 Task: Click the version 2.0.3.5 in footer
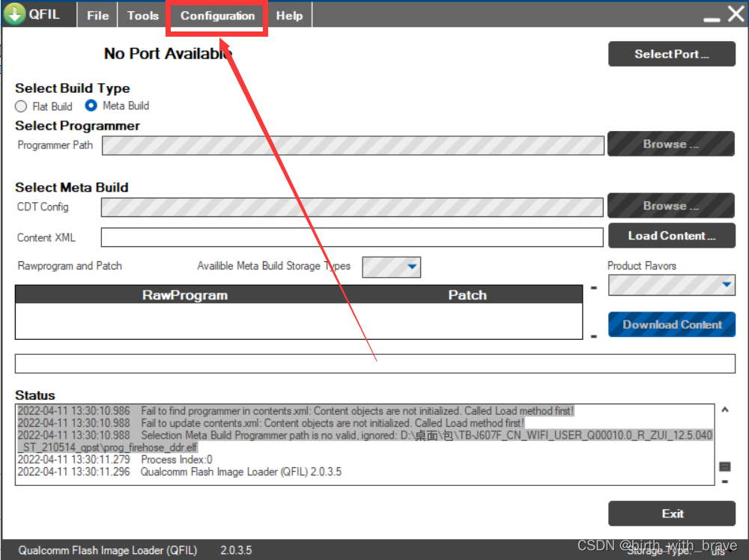click(x=236, y=550)
